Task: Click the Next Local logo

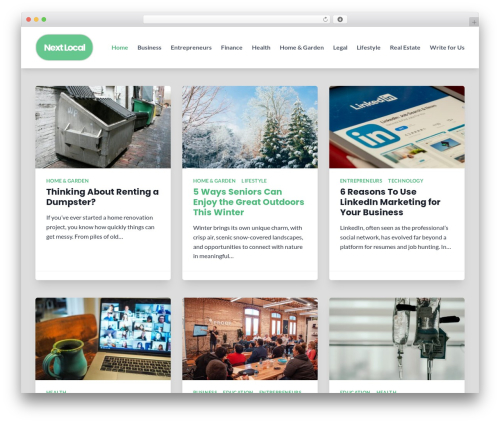Action: coord(64,47)
